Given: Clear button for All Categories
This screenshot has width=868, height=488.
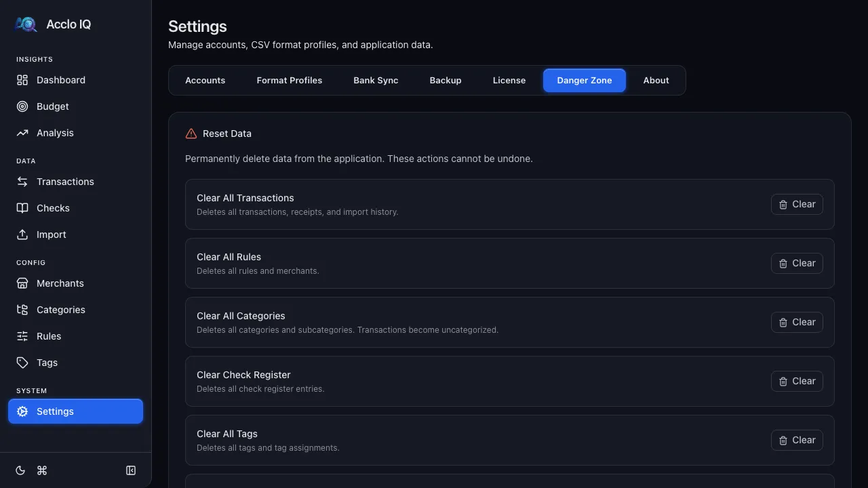Looking at the screenshot, I should (797, 322).
